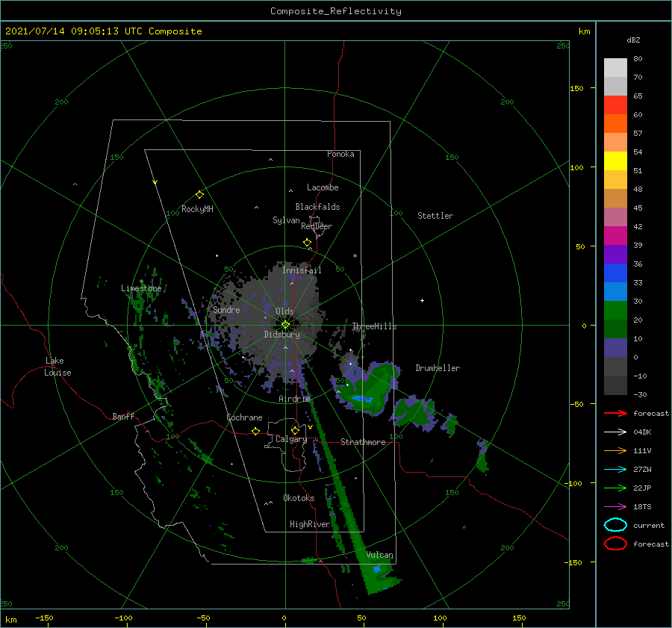Viewport: 672px width, 628px height.
Task: Click the white cross marker east of ThreeHills
Action: (422, 300)
